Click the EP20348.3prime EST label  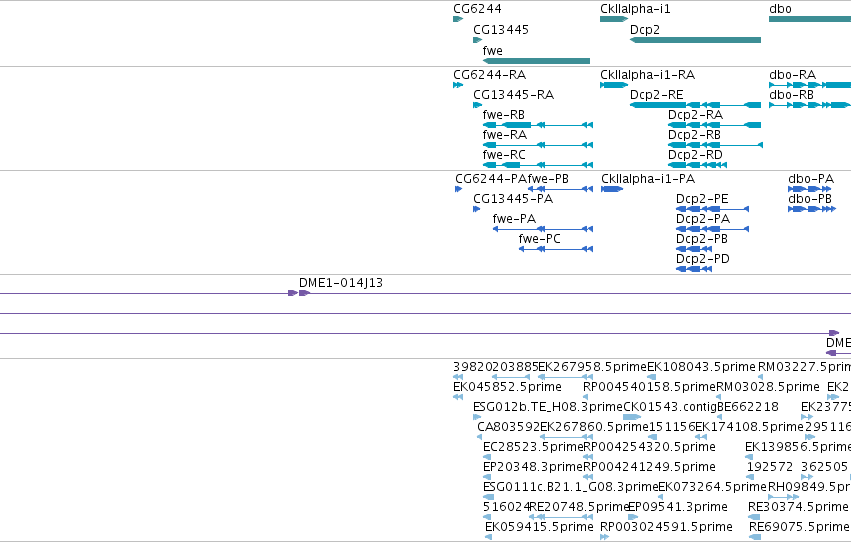click(533, 468)
